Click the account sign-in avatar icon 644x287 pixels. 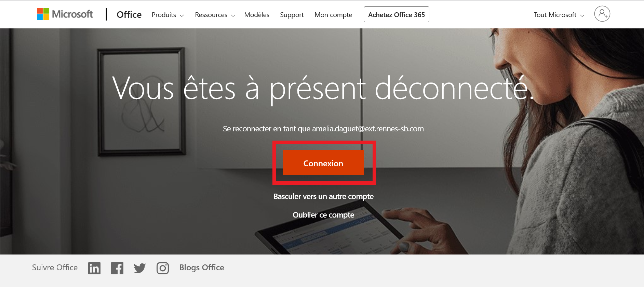[x=602, y=14]
